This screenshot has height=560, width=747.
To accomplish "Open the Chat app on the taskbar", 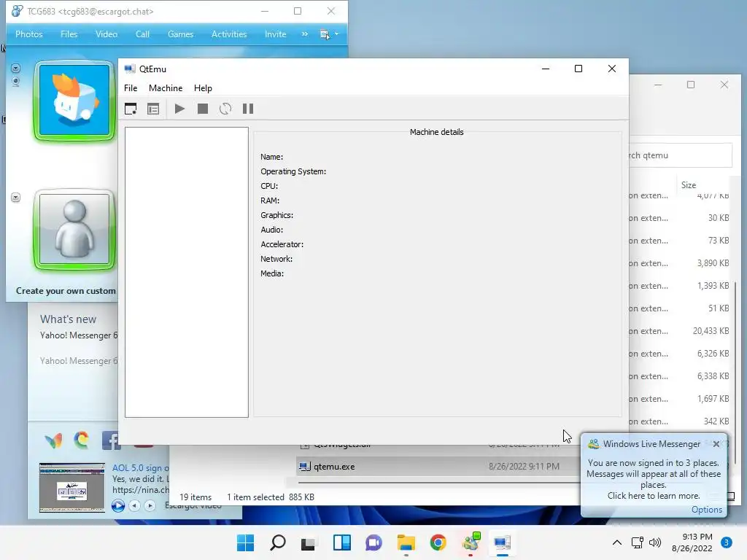I will pos(374,542).
